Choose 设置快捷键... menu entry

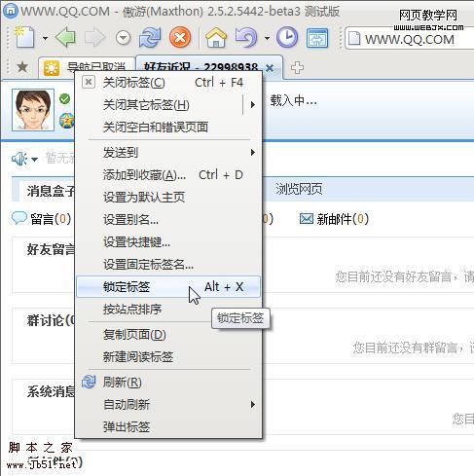pos(168,242)
